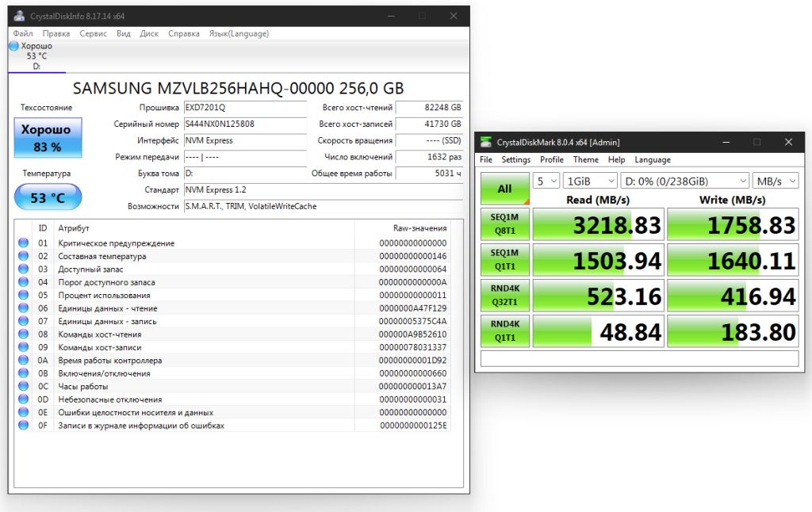Click status orb of attribute 02 row
The image size is (812, 512).
click(x=23, y=255)
